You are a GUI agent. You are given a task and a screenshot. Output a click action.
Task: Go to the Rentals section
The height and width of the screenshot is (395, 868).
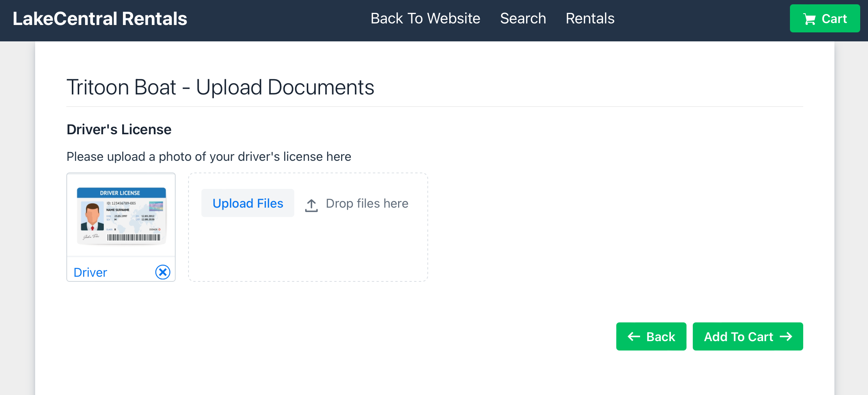[590, 18]
